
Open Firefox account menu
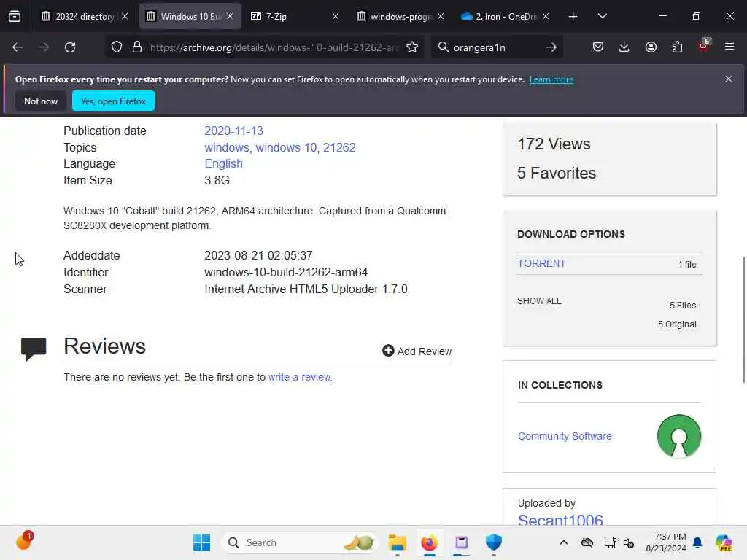point(651,47)
